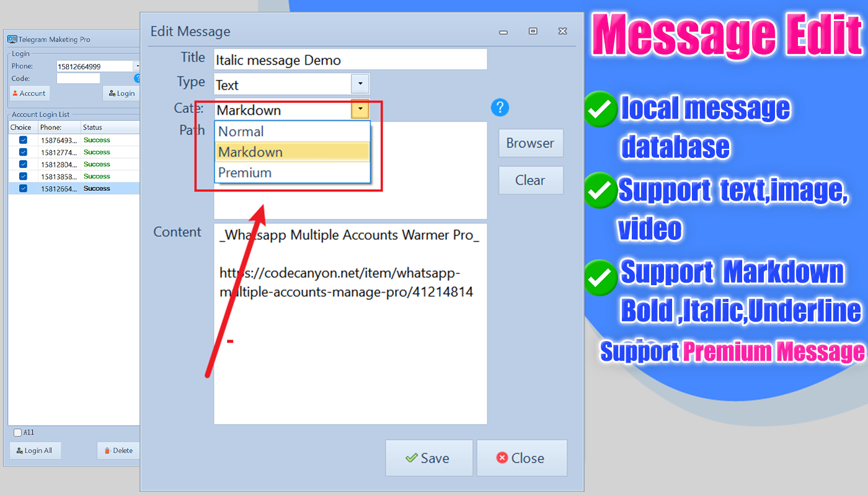The height and width of the screenshot is (496, 868).
Task: Click the Browser button in Edit Message
Action: click(531, 143)
